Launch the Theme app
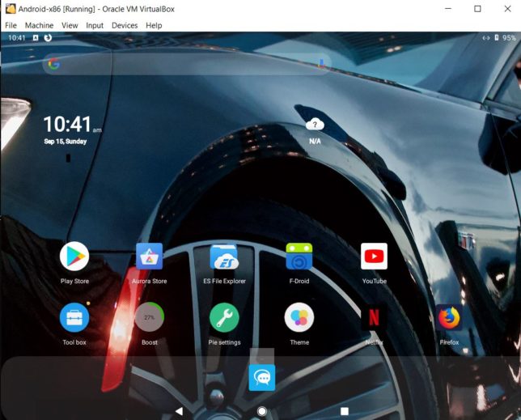This screenshot has height=420, width=521. (299, 317)
